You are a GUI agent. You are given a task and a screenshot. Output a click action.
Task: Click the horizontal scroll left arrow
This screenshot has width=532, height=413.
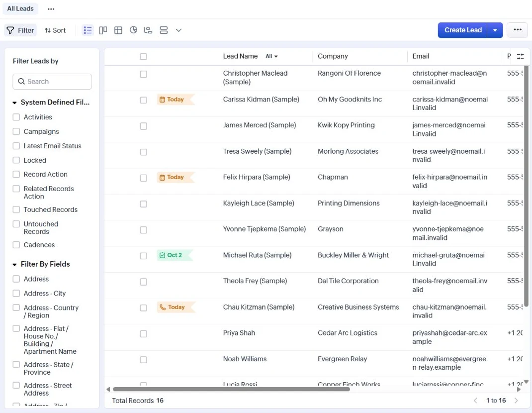point(108,389)
